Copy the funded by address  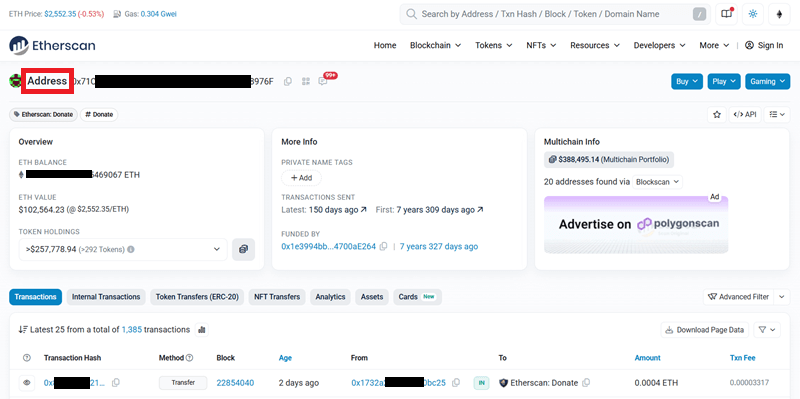point(384,246)
